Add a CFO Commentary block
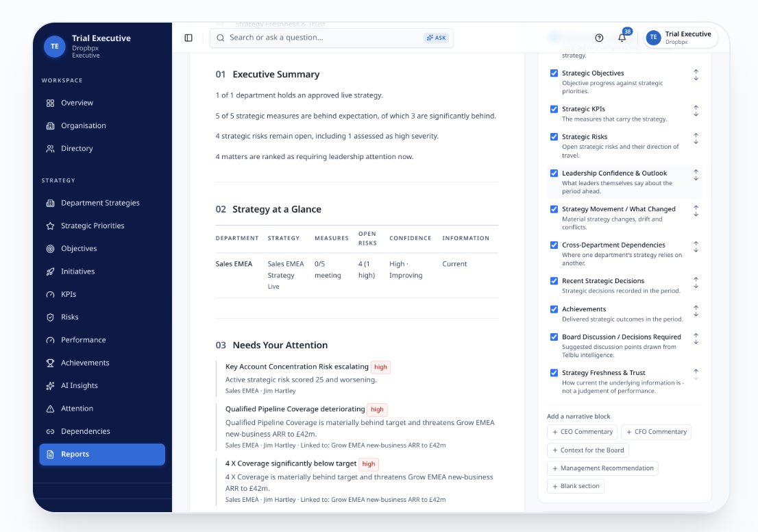758x532 pixels. click(657, 432)
